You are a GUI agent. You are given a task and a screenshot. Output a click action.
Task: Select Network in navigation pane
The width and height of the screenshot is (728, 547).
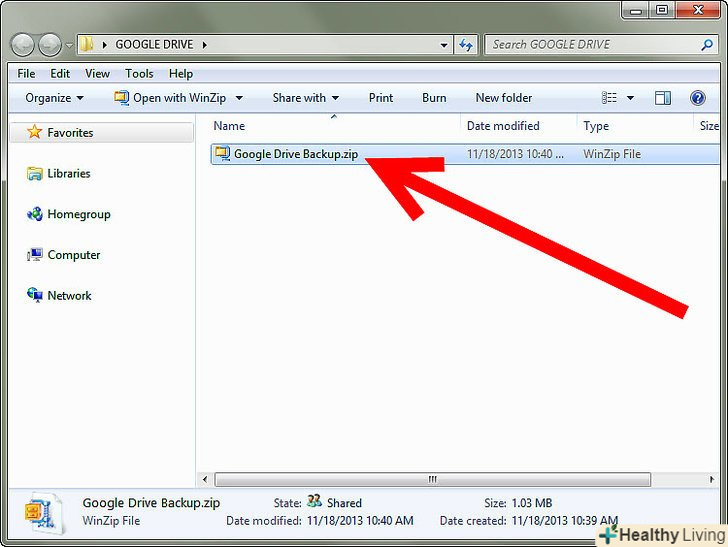69,296
